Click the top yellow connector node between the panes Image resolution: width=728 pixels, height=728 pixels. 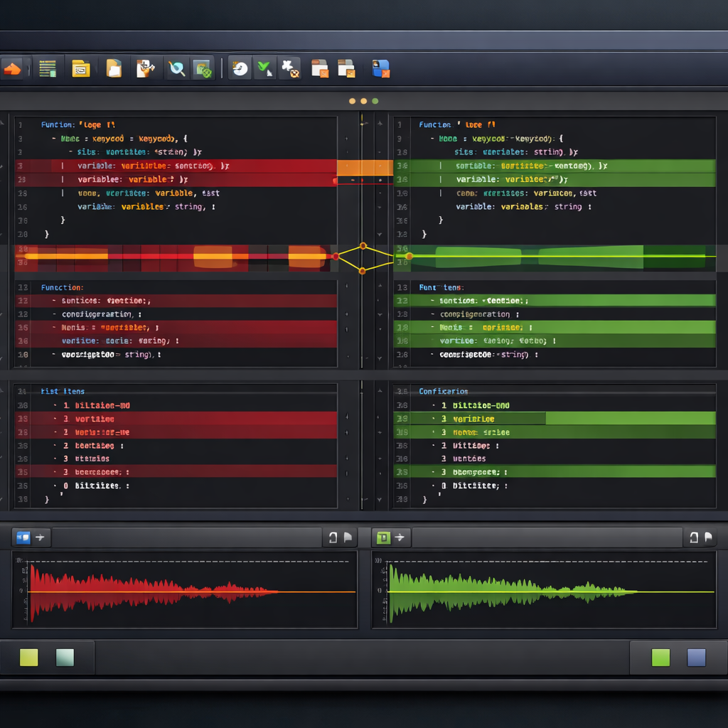point(363,246)
